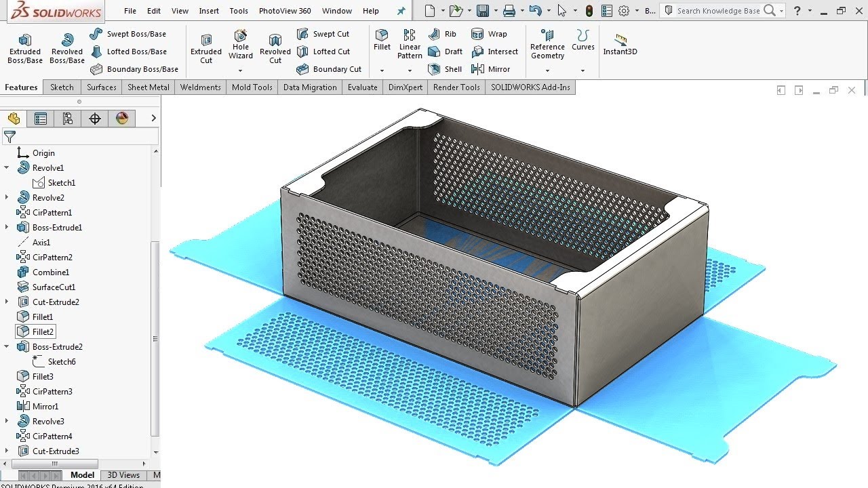This screenshot has height=488, width=868.
Task: Choose Swept Boss/Base feature
Action: click(x=128, y=34)
